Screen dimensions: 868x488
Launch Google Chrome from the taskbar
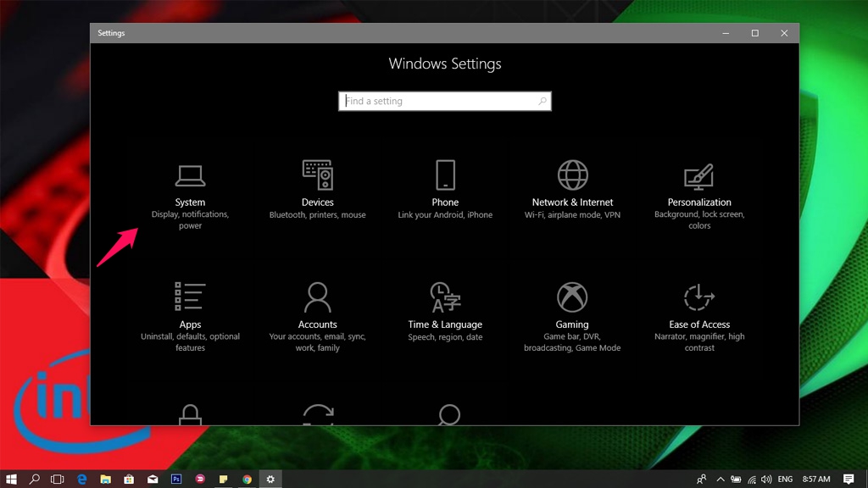pyautogui.click(x=247, y=480)
